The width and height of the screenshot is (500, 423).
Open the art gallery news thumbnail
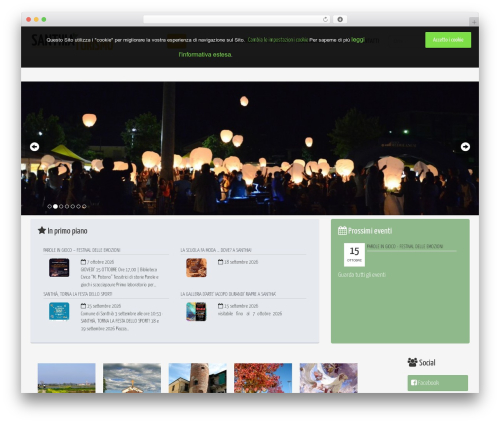pyautogui.click(x=196, y=312)
